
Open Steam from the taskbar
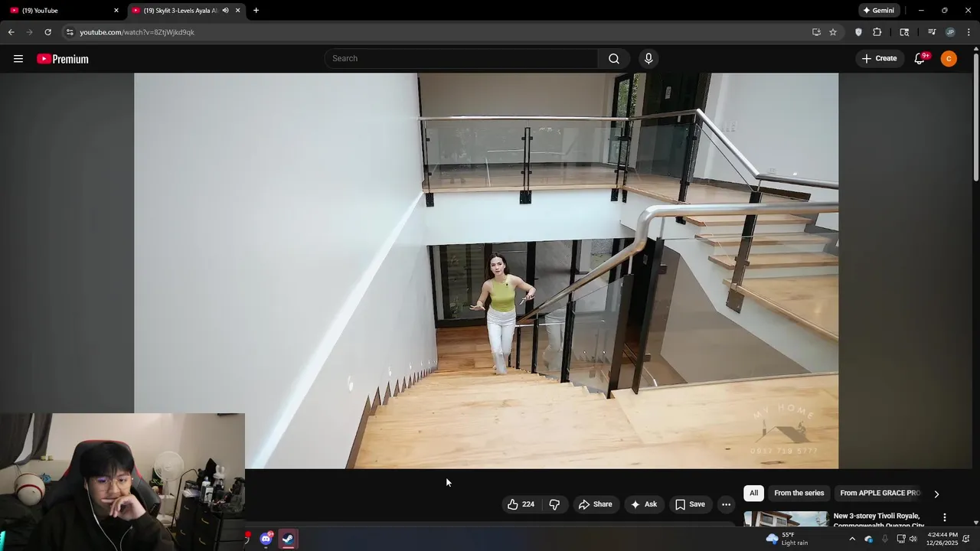(x=288, y=540)
